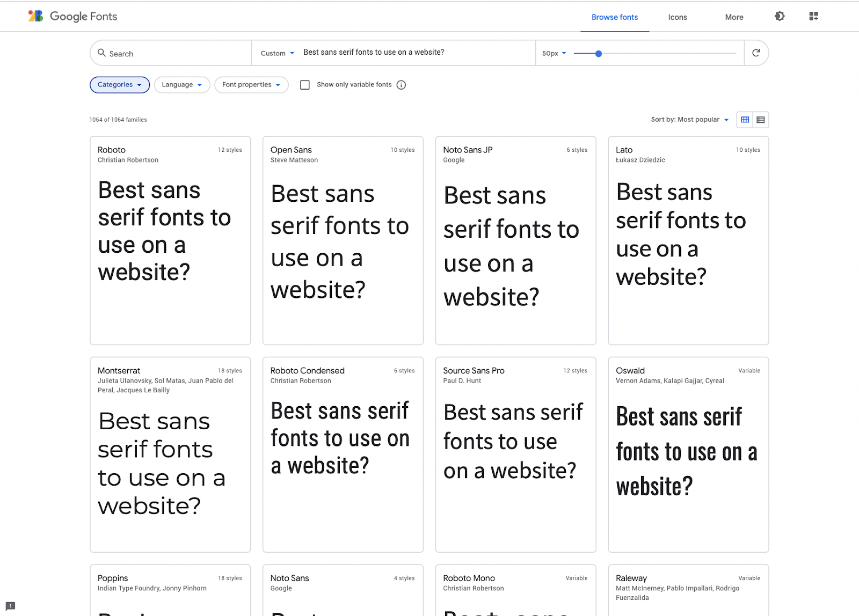Click Roboto's 12 styles label
The image size is (859, 616).
(x=230, y=150)
